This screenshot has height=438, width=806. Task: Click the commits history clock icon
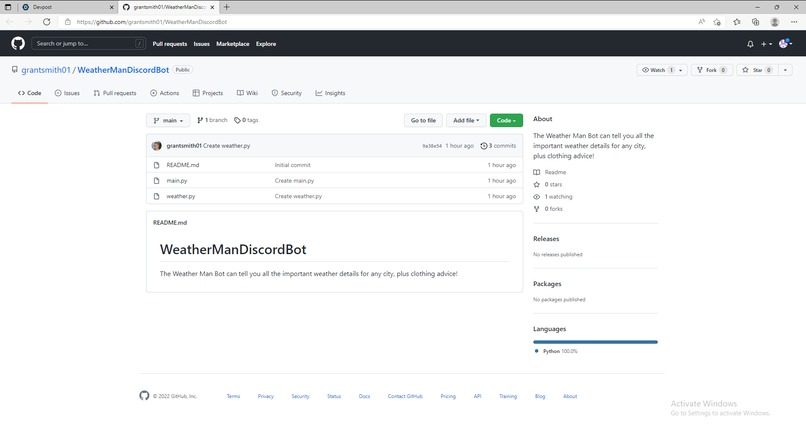pos(484,146)
